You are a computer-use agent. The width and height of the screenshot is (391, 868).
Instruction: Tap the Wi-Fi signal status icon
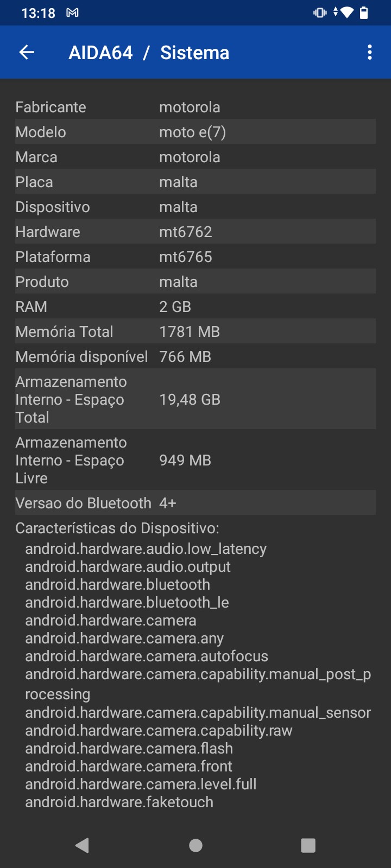(347, 12)
